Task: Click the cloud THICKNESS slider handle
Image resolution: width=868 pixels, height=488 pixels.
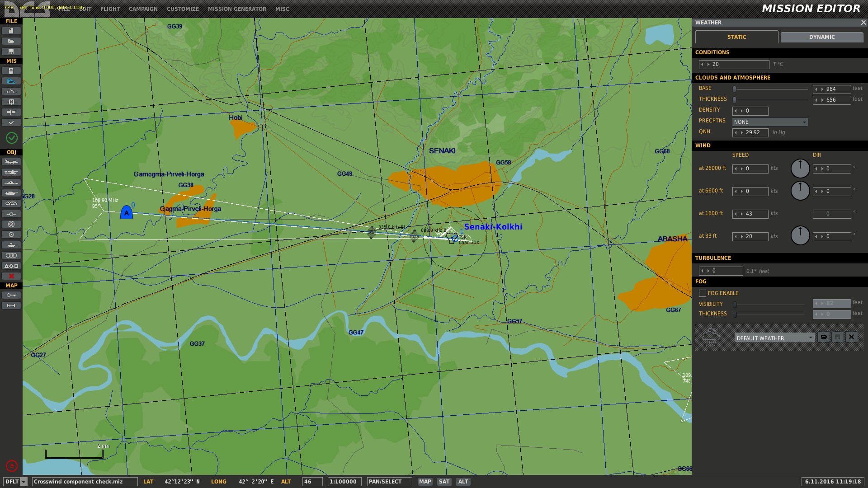Action: [735, 100]
